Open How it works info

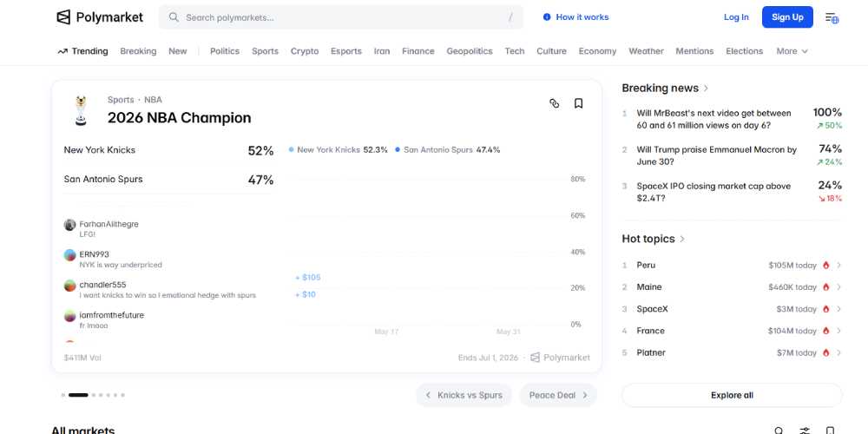tap(575, 17)
